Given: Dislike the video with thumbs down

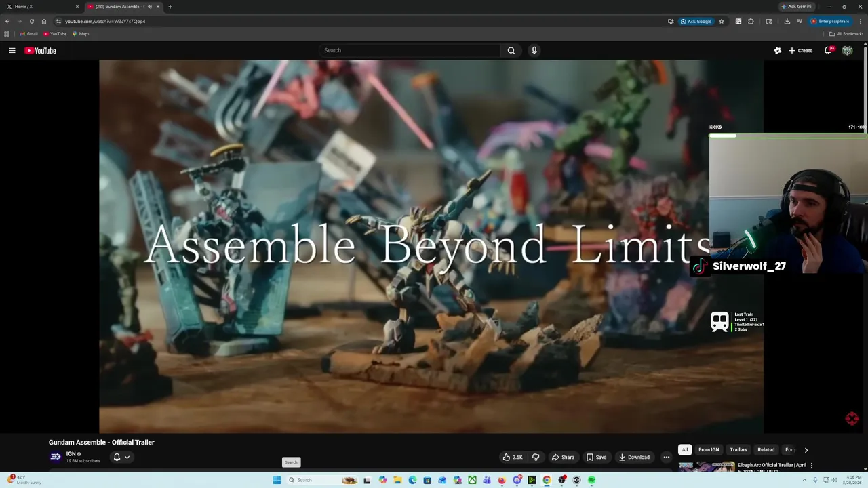Looking at the screenshot, I should click(536, 457).
